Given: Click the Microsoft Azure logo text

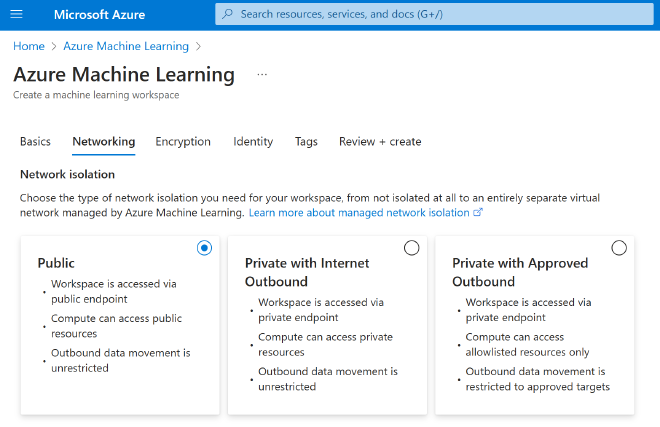Looking at the screenshot, I should point(99,15).
